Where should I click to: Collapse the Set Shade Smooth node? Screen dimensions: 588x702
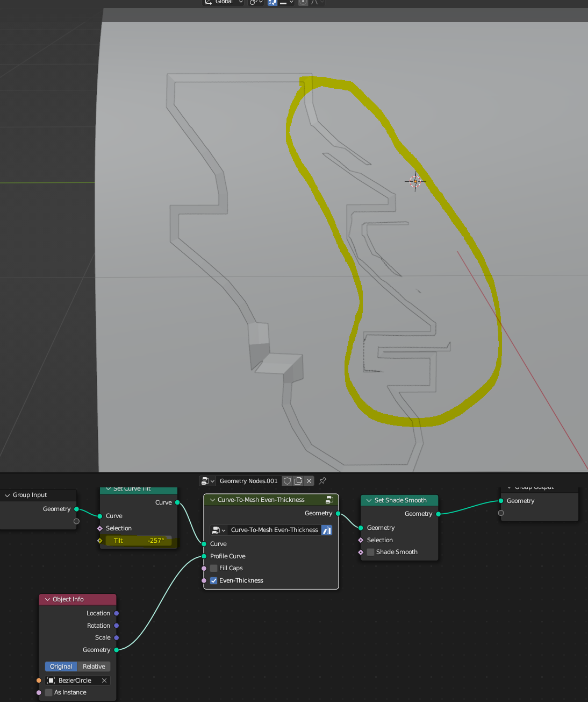point(369,501)
